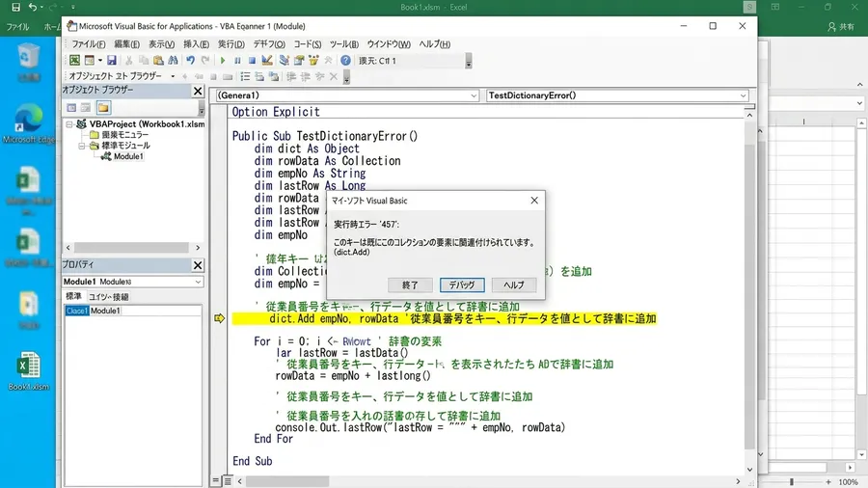Open the 挿入 menu
868x488 pixels.
coord(196,44)
